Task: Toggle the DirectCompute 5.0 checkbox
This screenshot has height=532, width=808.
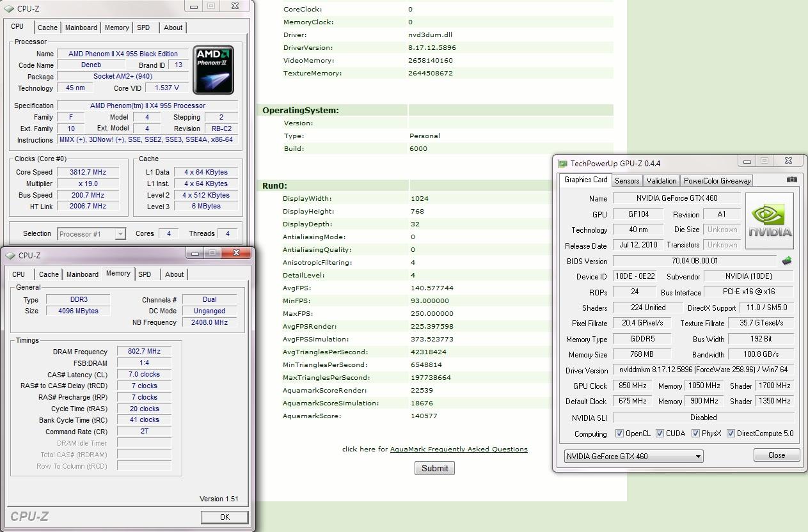Action: click(x=731, y=434)
